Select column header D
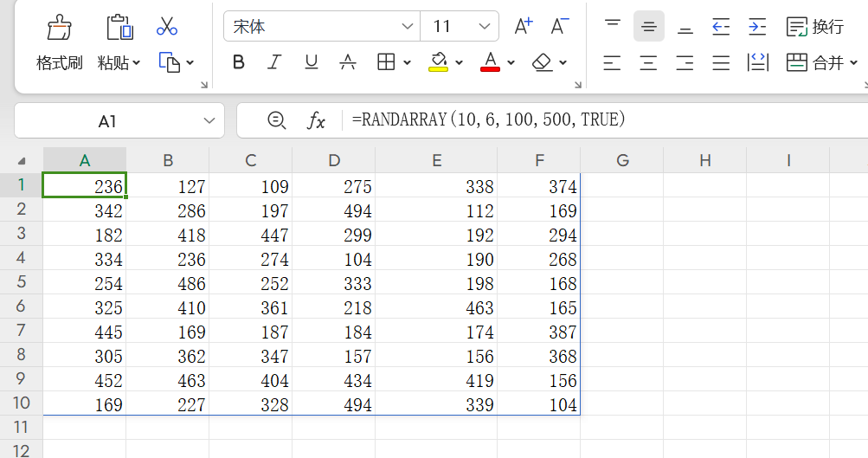The image size is (868, 458). pyautogui.click(x=334, y=160)
